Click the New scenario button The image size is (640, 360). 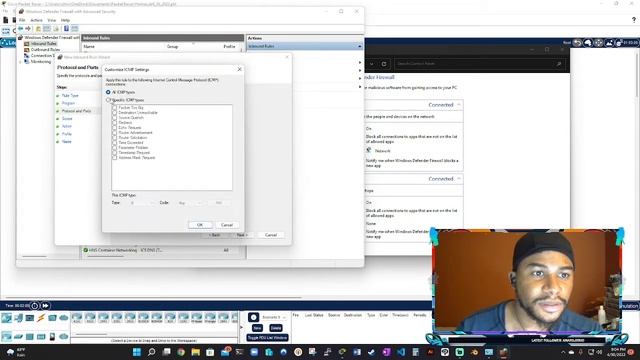click(x=257, y=328)
